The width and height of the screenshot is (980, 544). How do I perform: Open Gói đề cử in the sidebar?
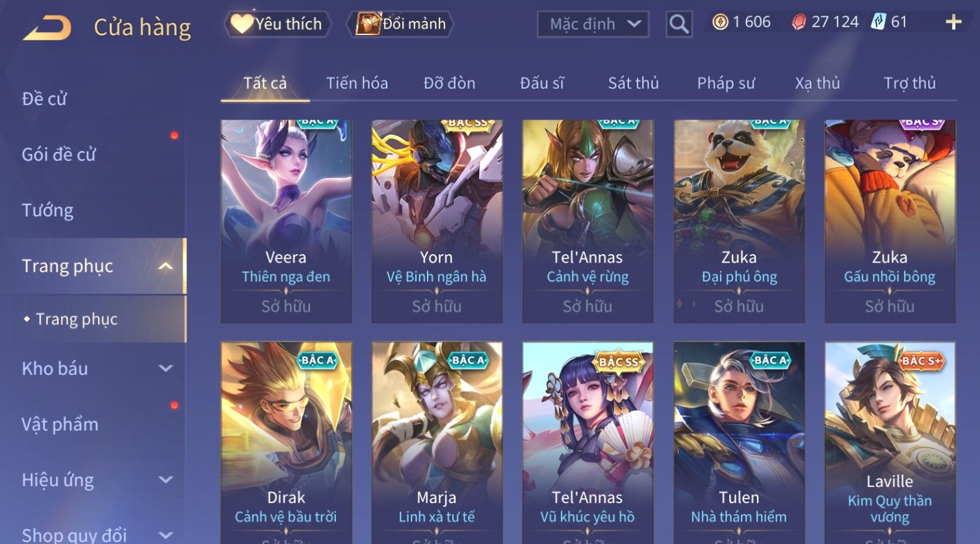[x=58, y=155]
